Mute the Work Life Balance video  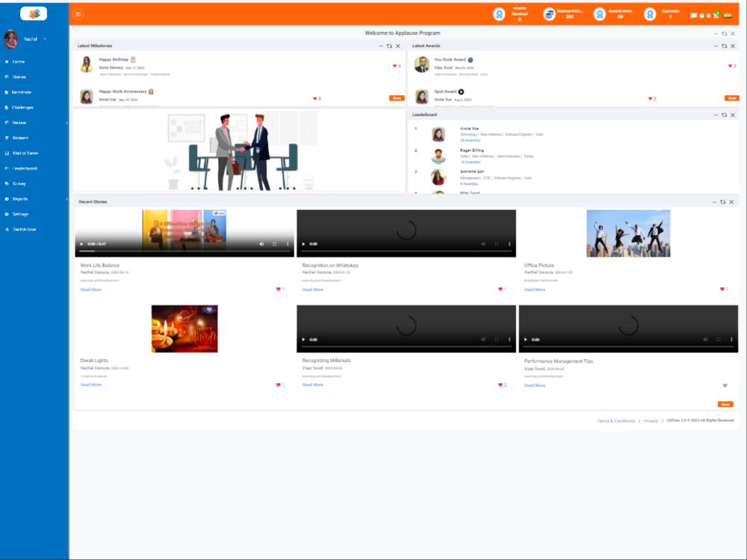pos(261,244)
